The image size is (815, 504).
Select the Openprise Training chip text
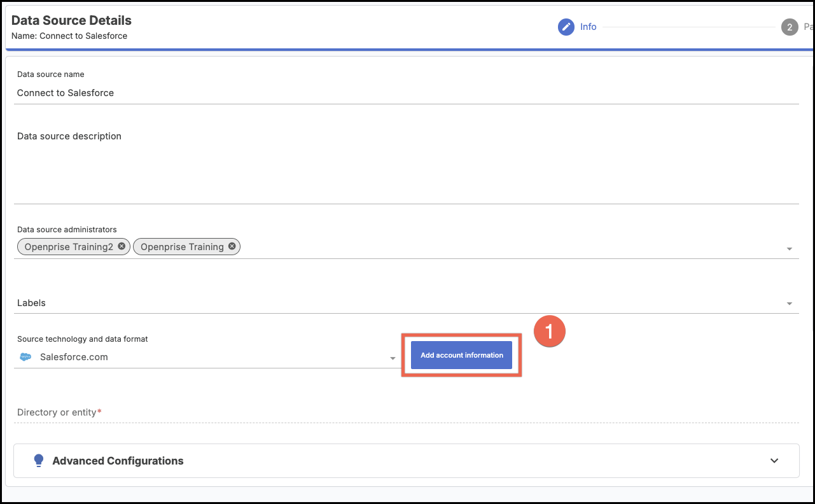click(x=182, y=247)
